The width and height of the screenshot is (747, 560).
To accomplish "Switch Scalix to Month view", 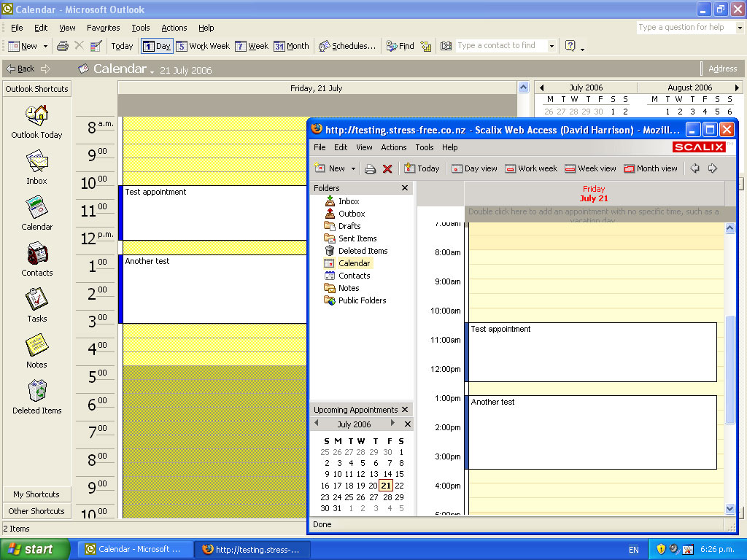I will tap(650, 168).
